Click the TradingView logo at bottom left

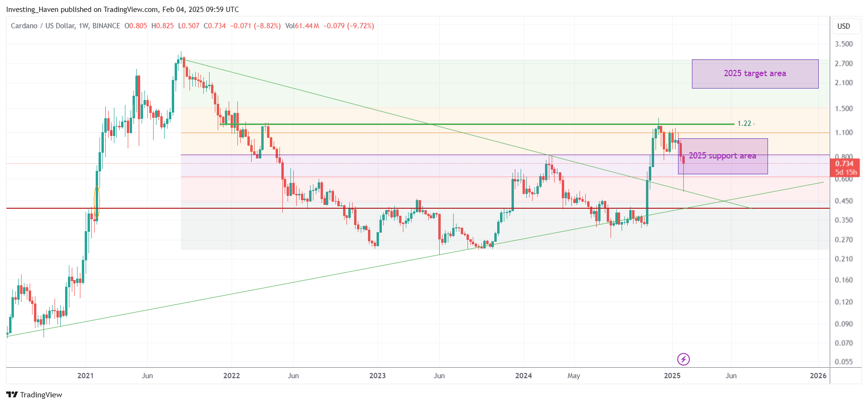pos(34,394)
